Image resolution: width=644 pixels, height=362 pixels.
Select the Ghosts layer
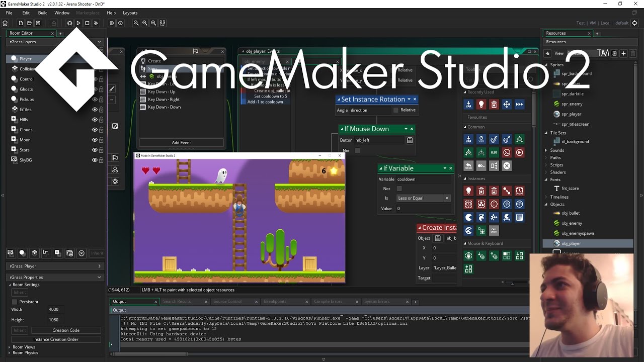pos(26,89)
